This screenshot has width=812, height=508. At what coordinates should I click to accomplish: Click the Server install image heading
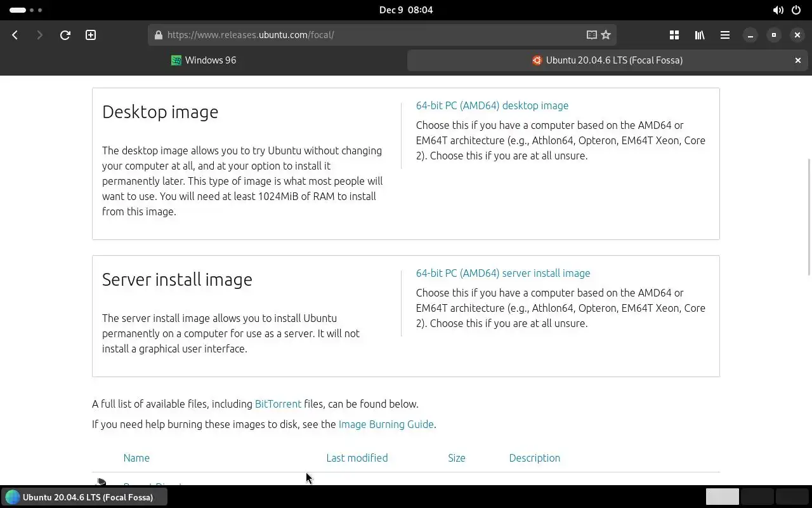[177, 279]
